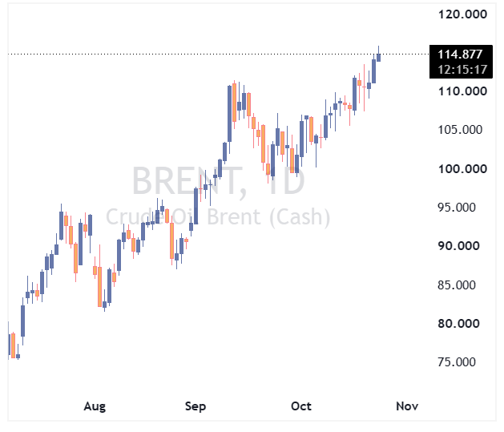Select the Oct label on time axis
The image size is (504, 432).
coord(301,406)
